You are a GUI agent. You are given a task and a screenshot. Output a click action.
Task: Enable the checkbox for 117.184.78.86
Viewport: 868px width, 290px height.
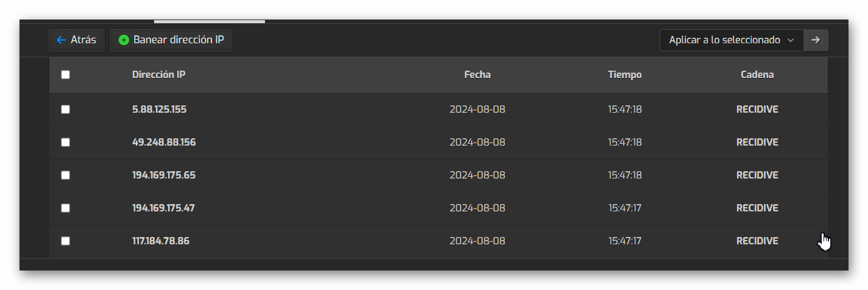tap(66, 241)
